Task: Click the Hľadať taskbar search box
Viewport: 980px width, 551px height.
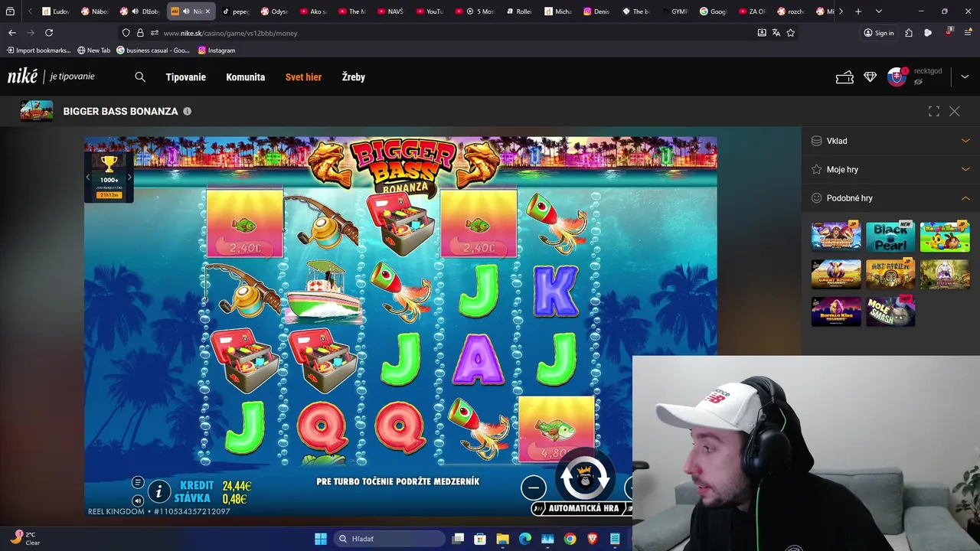Action: (390, 539)
